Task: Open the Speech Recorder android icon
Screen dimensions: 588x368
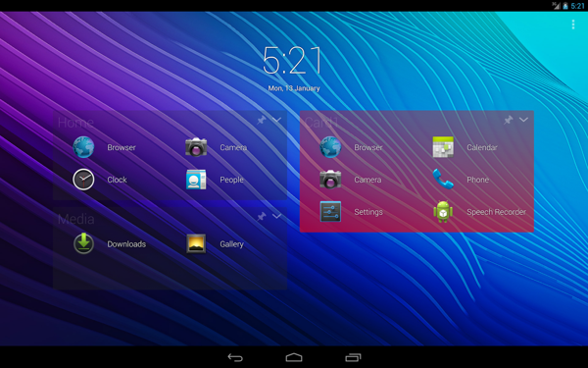Action: [443, 211]
